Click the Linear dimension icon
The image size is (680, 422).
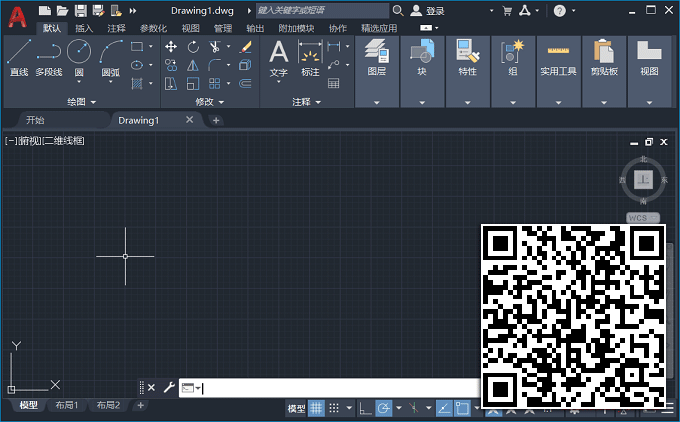click(333, 46)
